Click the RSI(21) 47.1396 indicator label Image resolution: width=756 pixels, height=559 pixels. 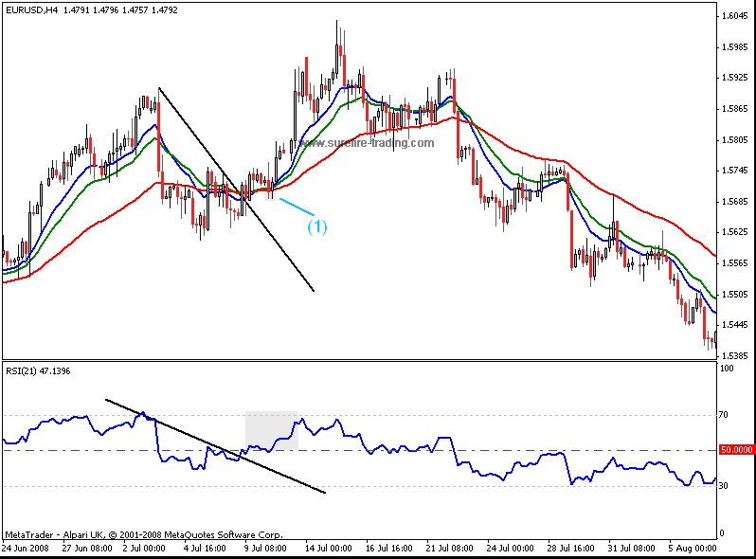(x=38, y=370)
